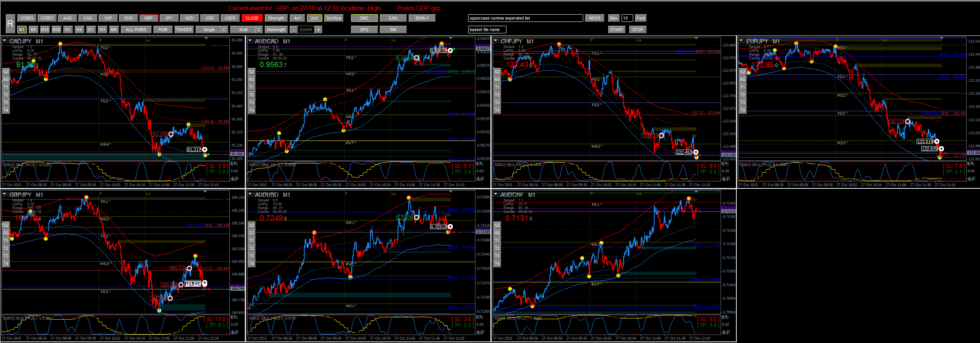Select the CORE5 pairs tab

27,18
